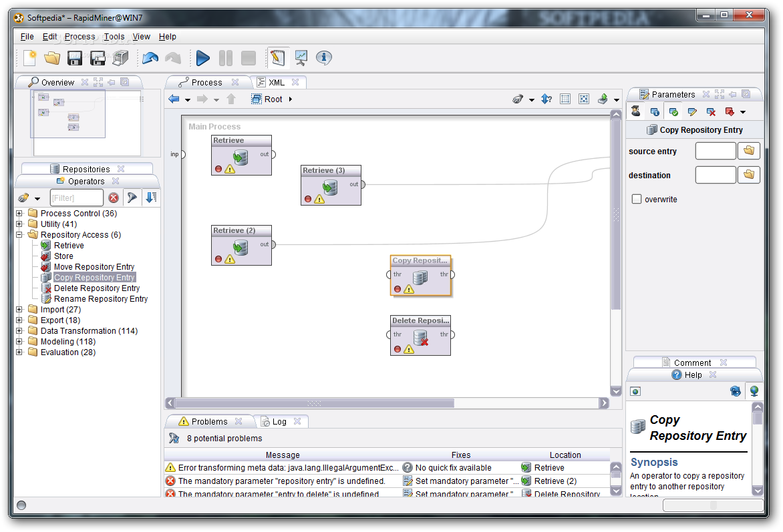This screenshot has width=783, height=532.
Task: Click the source entry text field
Action: [716, 151]
